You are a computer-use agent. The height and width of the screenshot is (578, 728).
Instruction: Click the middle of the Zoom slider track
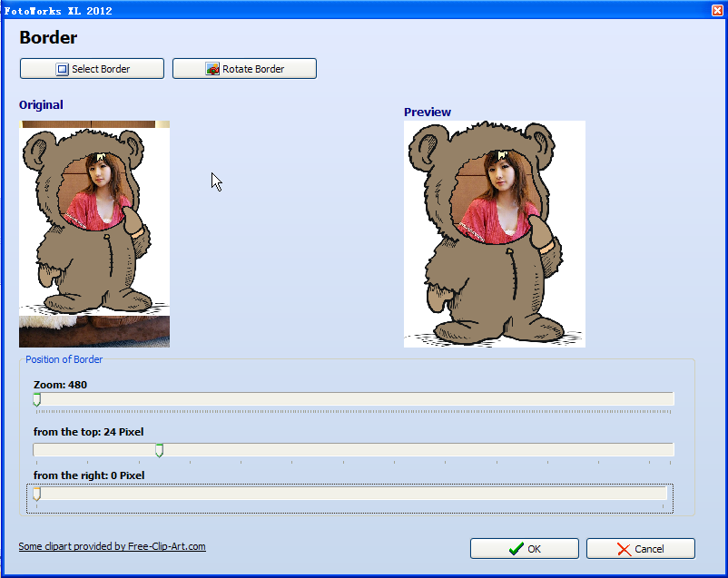354,399
